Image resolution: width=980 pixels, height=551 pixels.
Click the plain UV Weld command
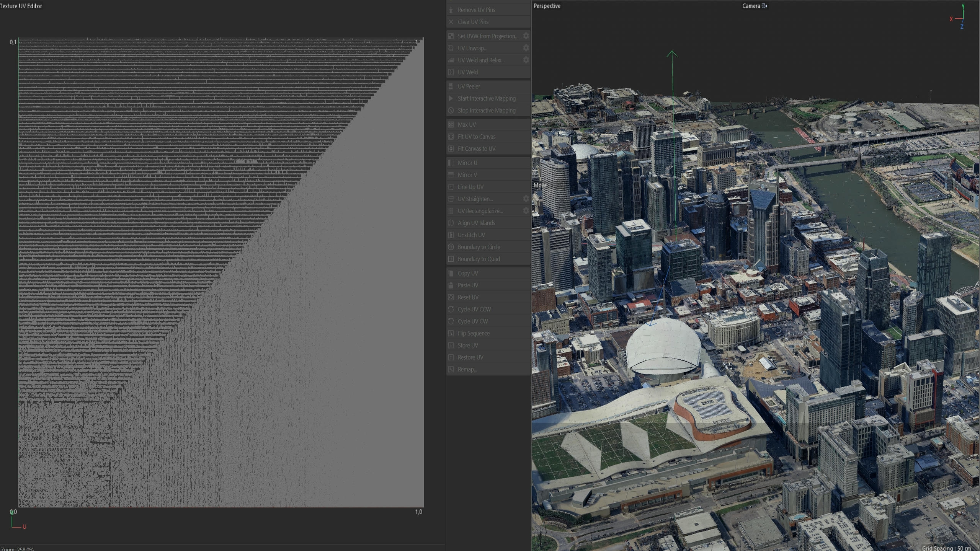[x=488, y=72]
